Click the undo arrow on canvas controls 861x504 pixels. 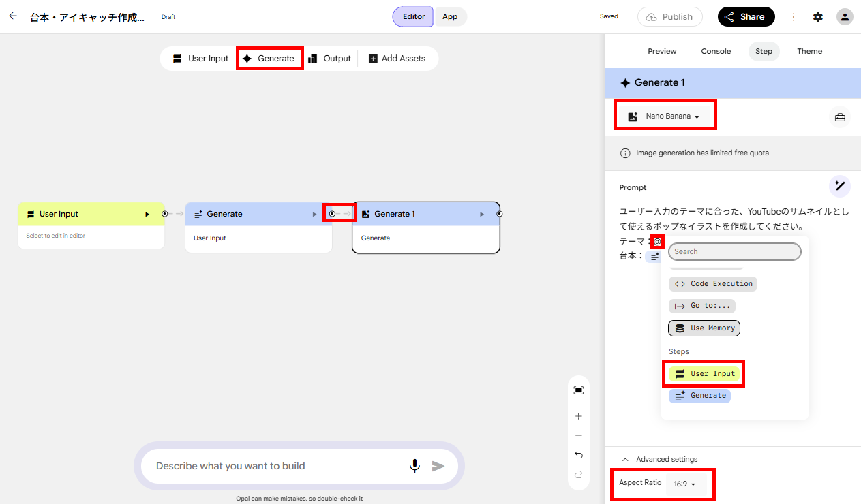pos(579,454)
